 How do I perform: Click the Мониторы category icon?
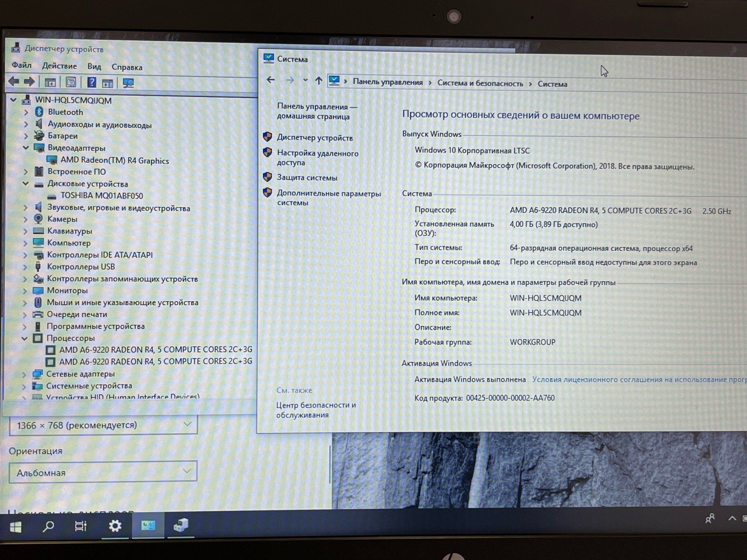(38, 290)
